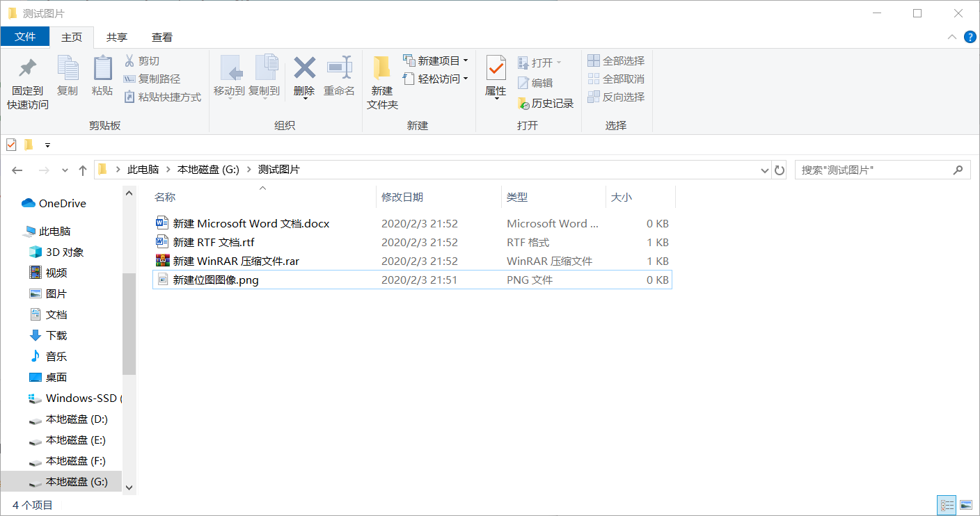This screenshot has height=516, width=980.
Task: Select the file 新建位图图像.png
Action: [412, 280]
